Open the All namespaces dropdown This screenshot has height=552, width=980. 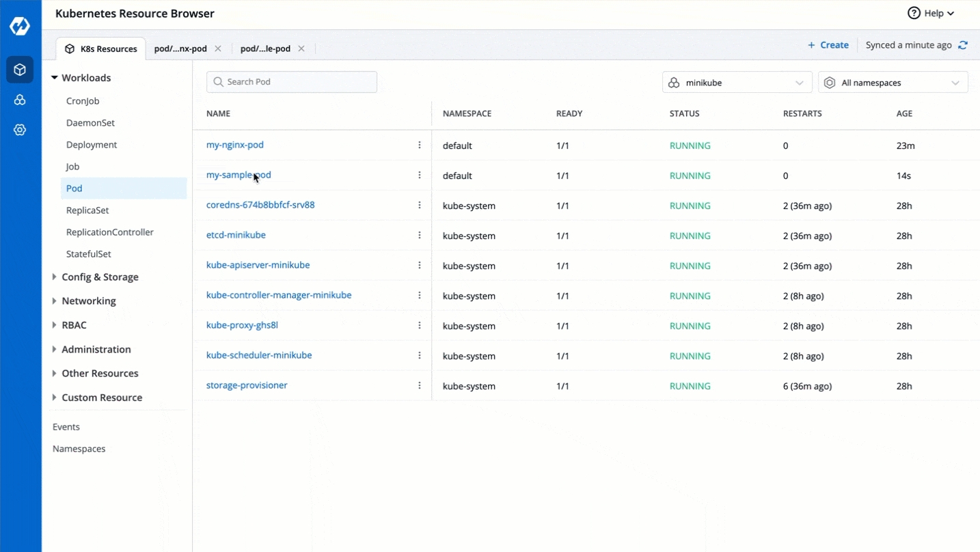pyautogui.click(x=893, y=83)
